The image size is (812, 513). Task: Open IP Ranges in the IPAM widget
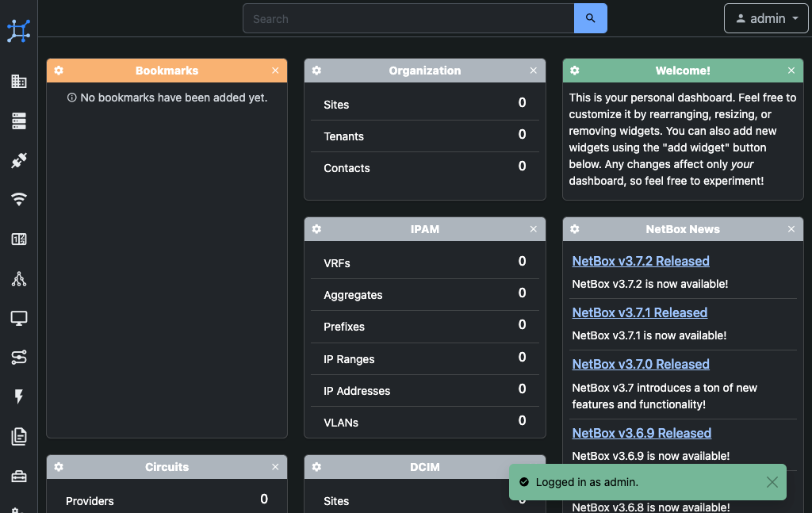(x=425, y=358)
